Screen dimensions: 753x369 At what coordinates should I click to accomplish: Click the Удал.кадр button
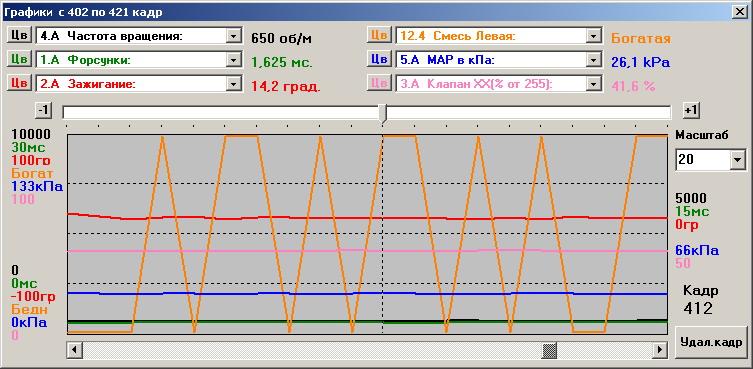pos(712,342)
